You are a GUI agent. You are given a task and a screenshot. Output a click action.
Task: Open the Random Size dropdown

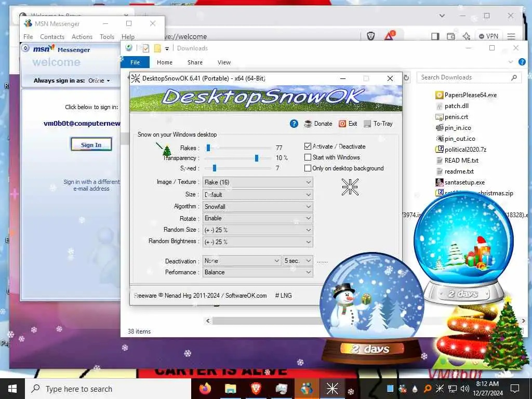coord(258,230)
